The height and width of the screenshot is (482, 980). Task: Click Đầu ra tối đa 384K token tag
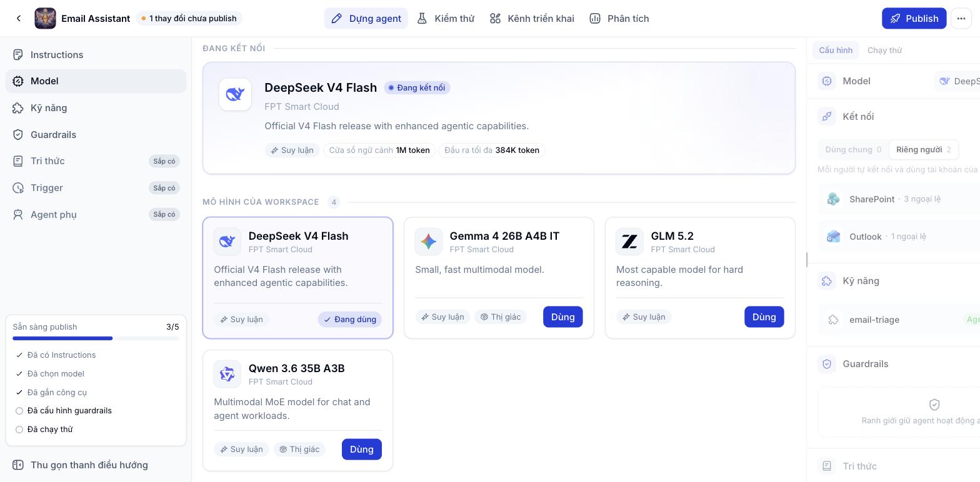[x=492, y=150]
